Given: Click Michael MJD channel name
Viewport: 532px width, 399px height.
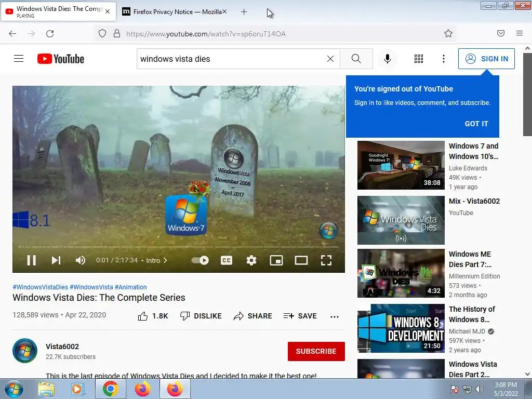Looking at the screenshot, I should pos(467,331).
